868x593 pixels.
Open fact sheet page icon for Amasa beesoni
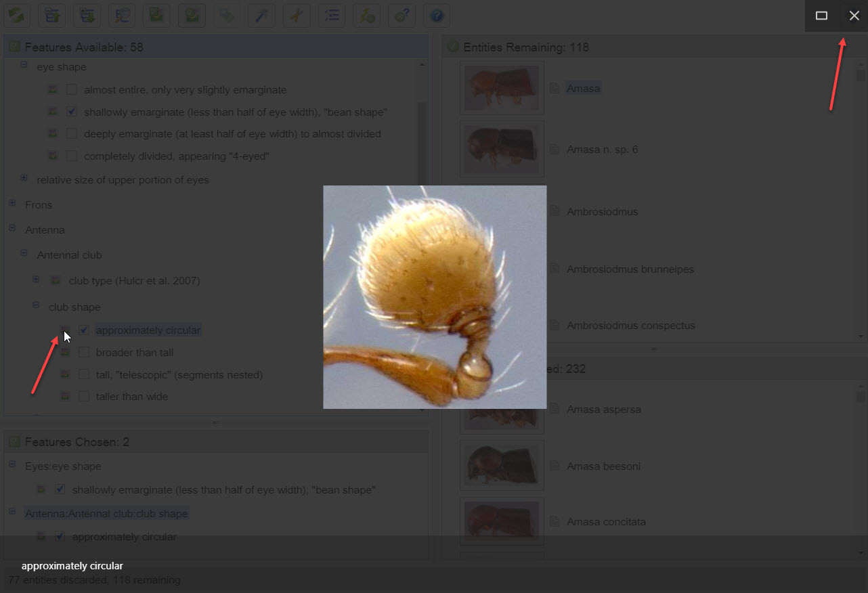(555, 466)
